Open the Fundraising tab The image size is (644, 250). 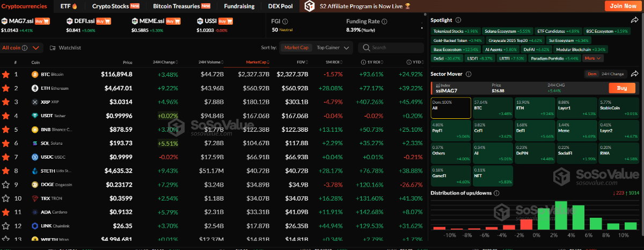point(240,6)
